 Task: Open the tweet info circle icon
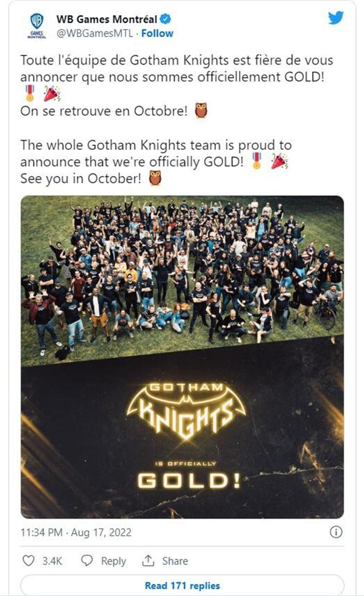tap(336, 532)
